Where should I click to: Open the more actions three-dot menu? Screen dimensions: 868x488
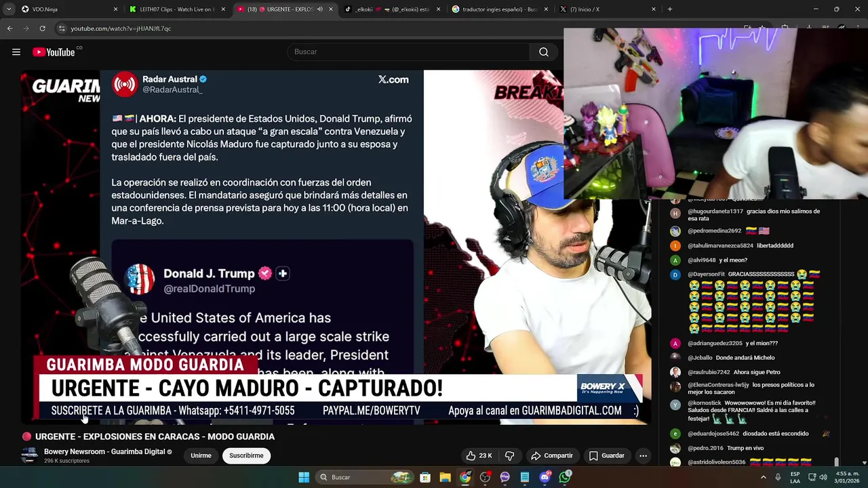643,455
